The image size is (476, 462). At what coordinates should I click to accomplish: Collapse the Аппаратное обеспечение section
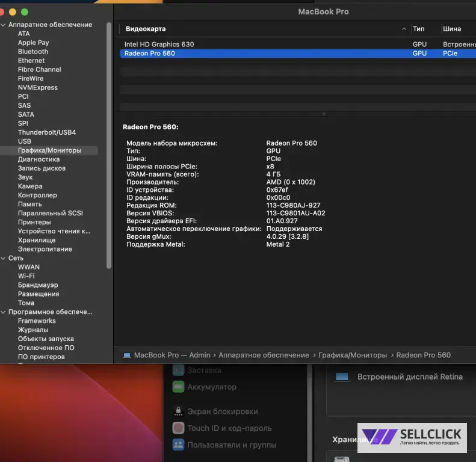tap(4, 25)
